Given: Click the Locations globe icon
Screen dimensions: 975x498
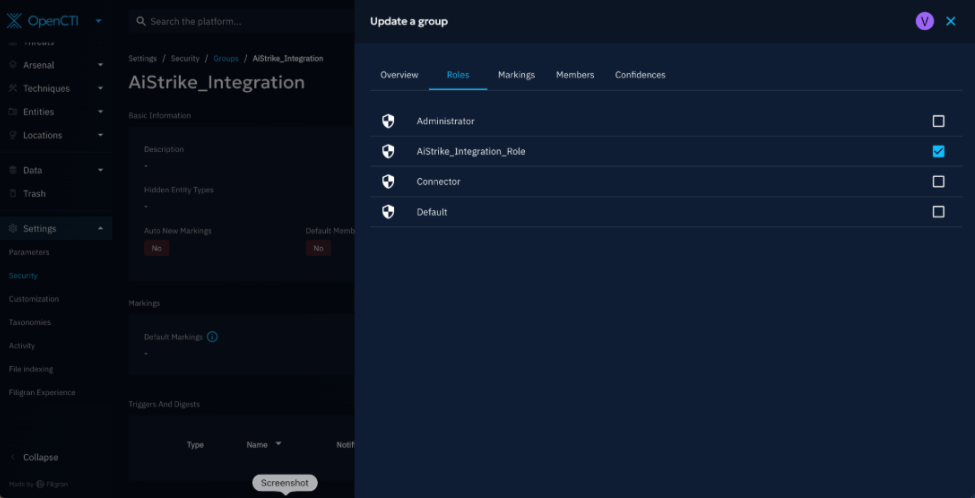Looking at the screenshot, I should pos(13,135).
